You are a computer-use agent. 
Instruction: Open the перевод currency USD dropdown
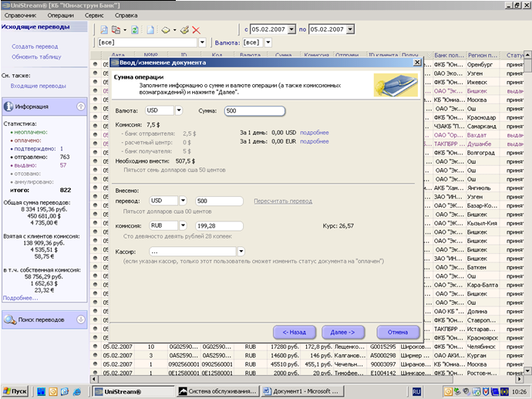(x=183, y=201)
